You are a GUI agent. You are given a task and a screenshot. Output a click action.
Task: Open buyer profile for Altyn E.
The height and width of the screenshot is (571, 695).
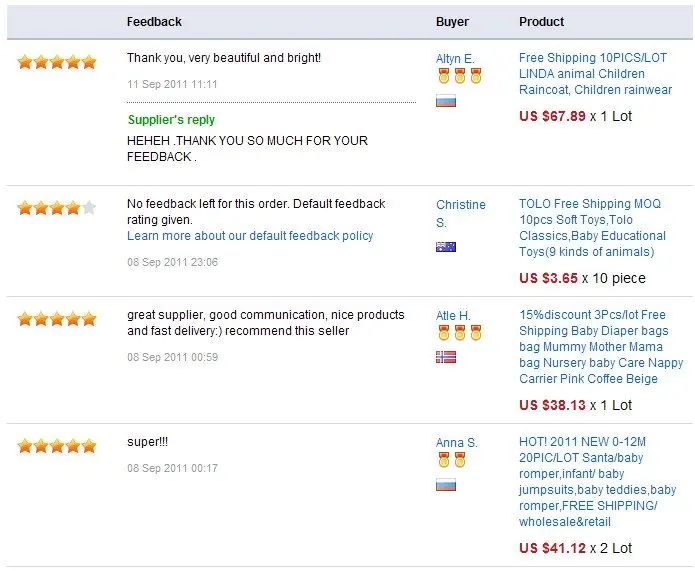[x=455, y=59]
